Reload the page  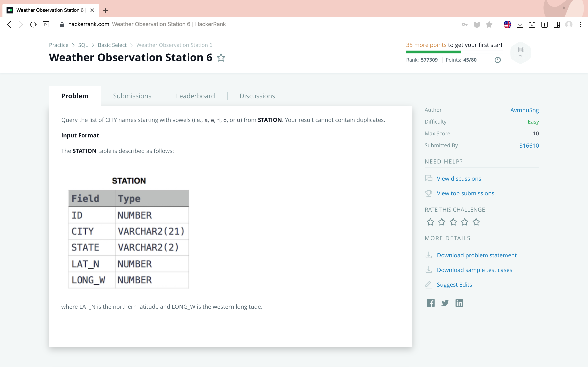33,24
